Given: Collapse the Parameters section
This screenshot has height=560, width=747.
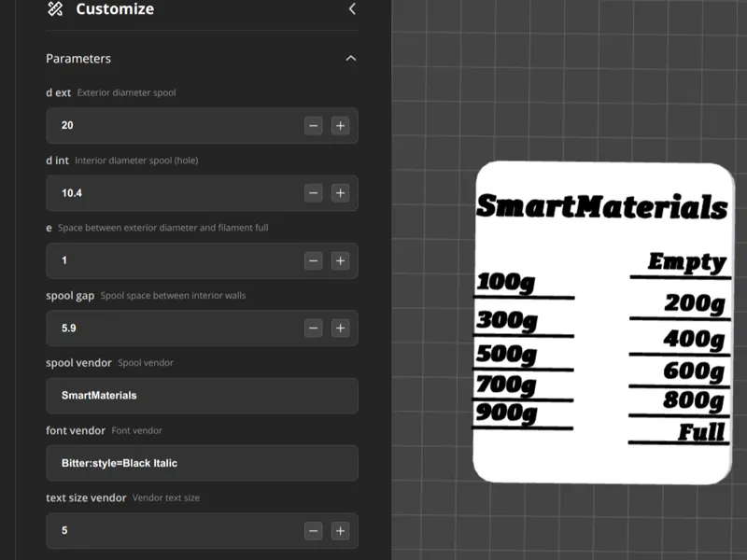Looking at the screenshot, I should 351,58.
